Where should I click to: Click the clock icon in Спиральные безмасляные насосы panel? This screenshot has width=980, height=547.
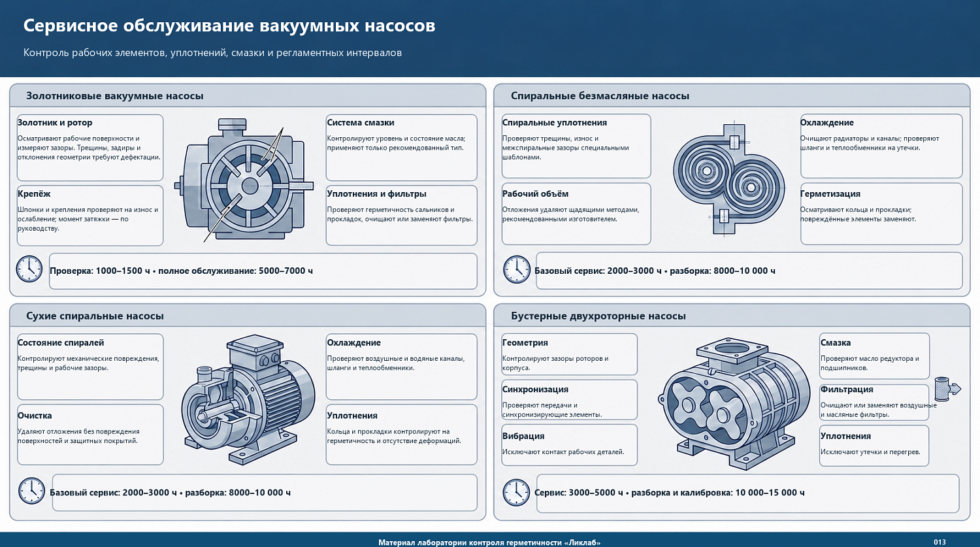tap(516, 269)
